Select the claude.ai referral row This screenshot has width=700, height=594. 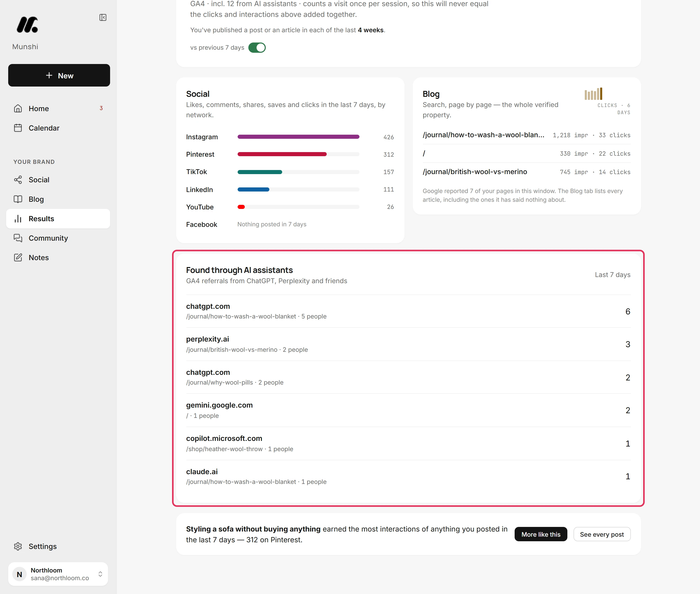pyautogui.click(x=408, y=476)
